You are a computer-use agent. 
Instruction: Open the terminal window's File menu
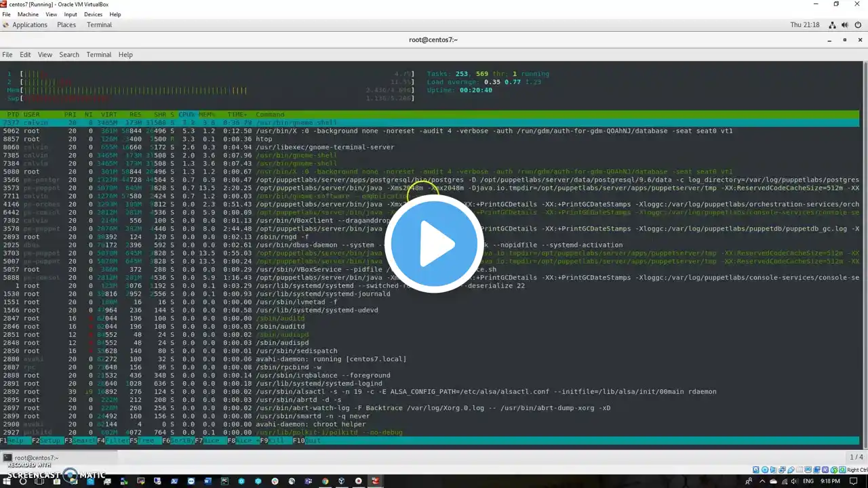pos(7,55)
